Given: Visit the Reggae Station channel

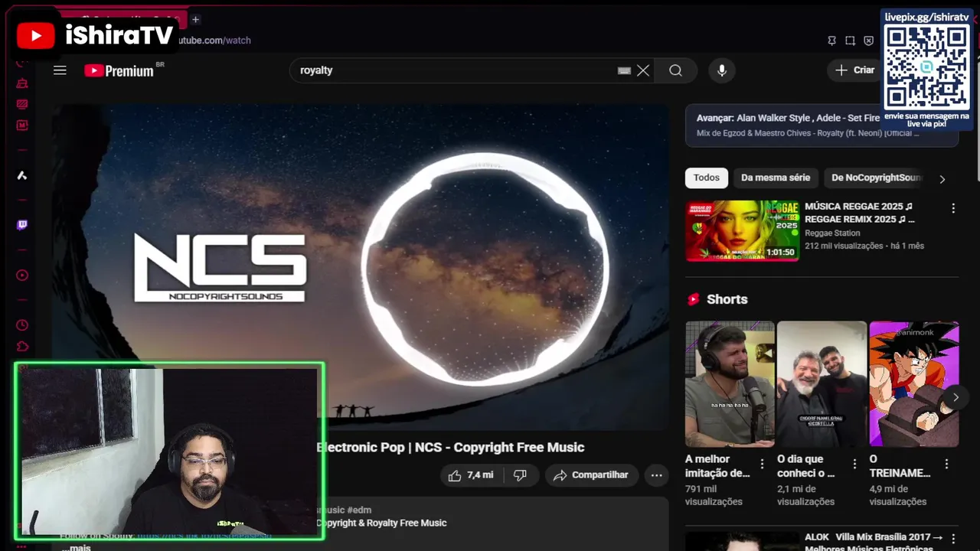Looking at the screenshot, I should click(x=832, y=233).
